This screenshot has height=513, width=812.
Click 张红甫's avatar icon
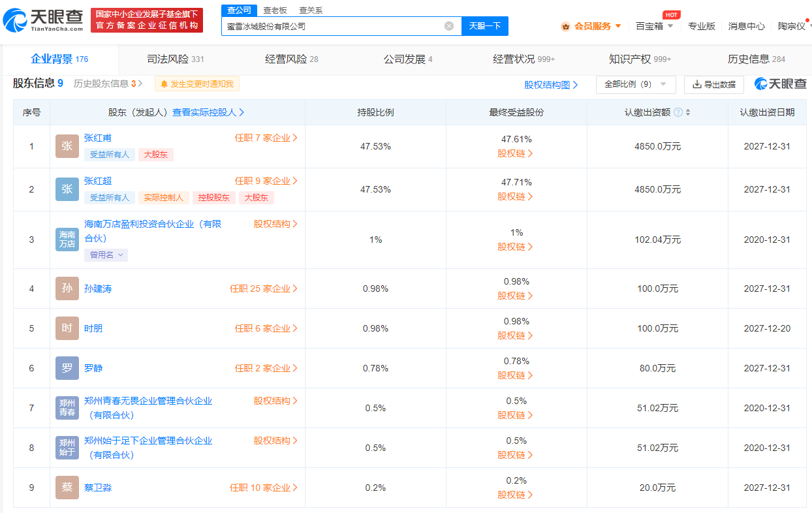tap(67, 146)
